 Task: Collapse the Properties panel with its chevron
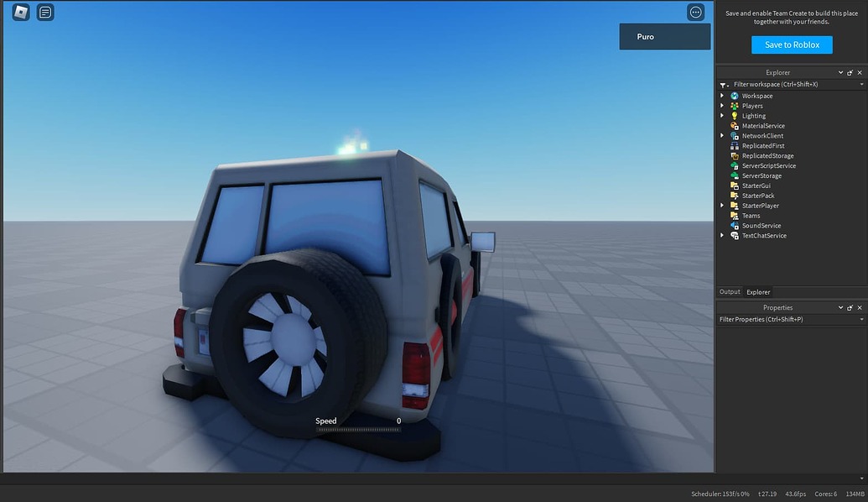click(840, 307)
